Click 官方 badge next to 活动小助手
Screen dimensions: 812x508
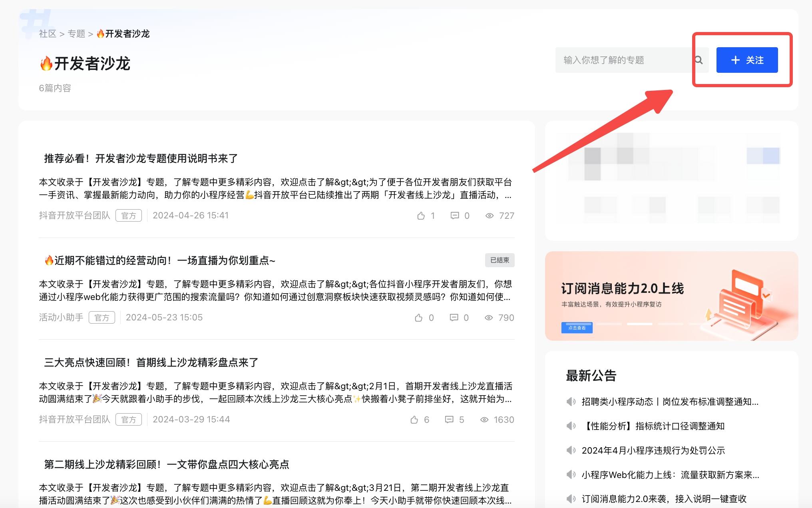(102, 318)
